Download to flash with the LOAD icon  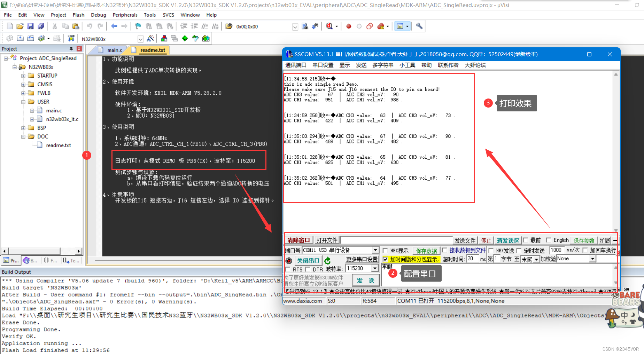(71, 38)
